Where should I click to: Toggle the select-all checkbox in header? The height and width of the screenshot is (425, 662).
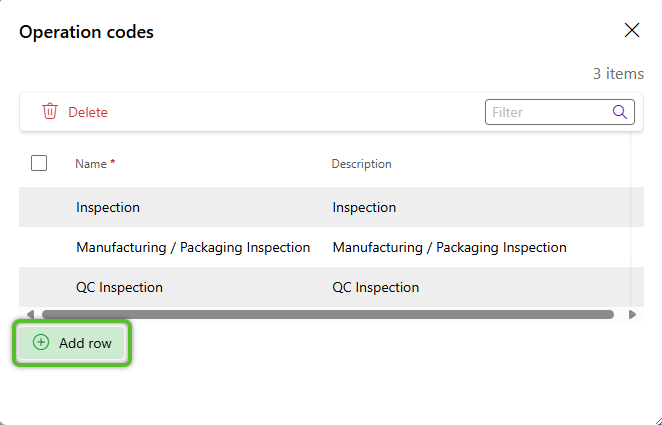(39, 163)
